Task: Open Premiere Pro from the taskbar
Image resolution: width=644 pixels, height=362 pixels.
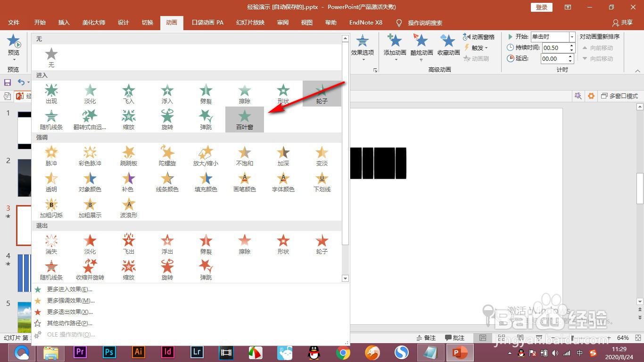Action: 80,352
